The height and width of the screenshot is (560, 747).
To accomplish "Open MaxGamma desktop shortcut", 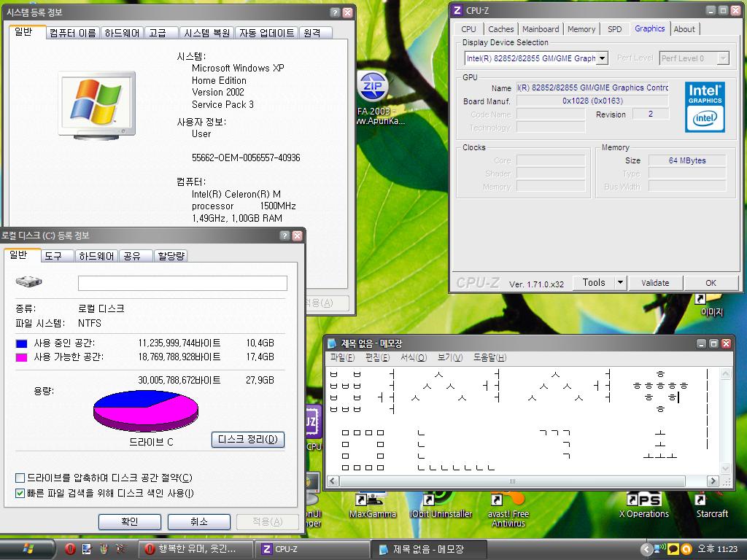I will 373,506.
